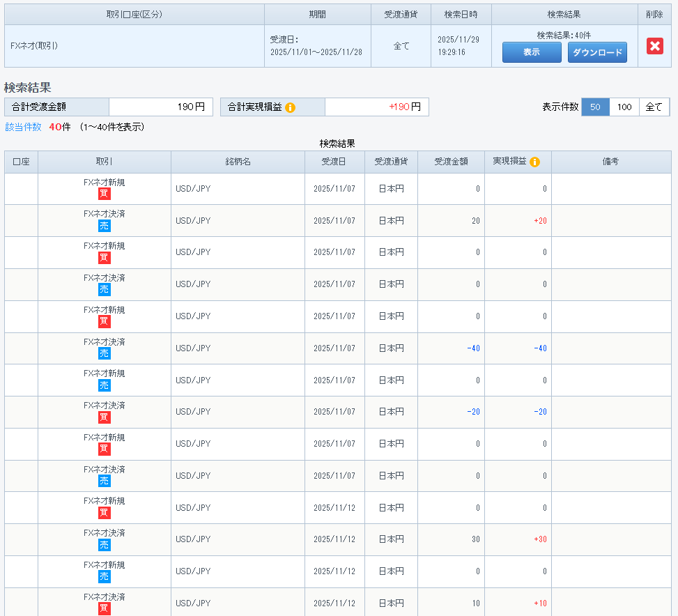
Task: Click info icon in 実現損益 column header
Action: pyautogui.click(x=534, y=162)
